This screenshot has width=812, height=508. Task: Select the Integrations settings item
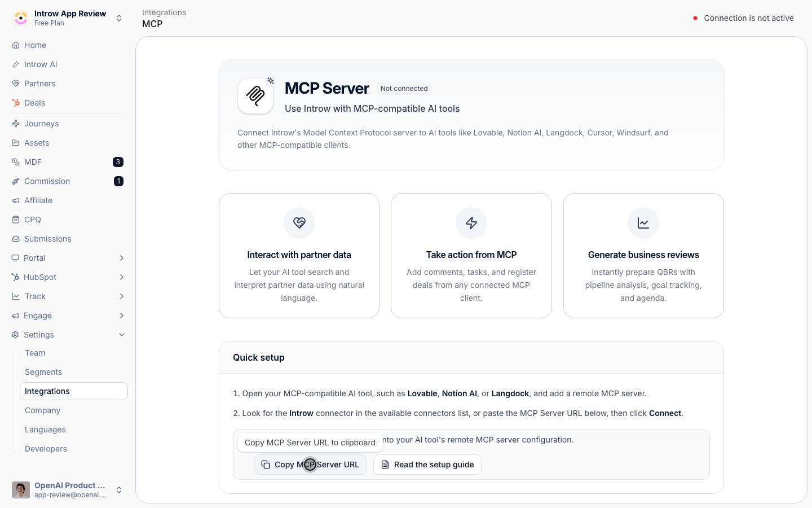(74, 391)
